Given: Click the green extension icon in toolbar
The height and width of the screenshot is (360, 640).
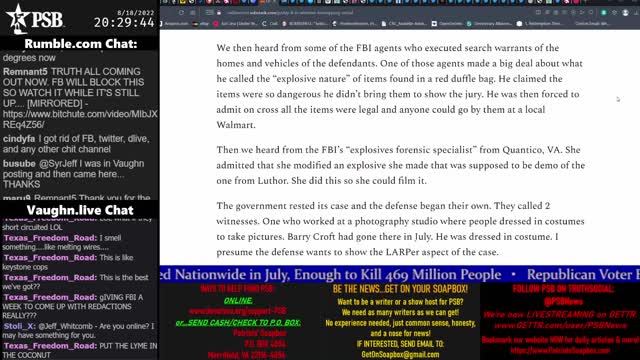Looking at the screenshot, I should [x=604, y=13].
